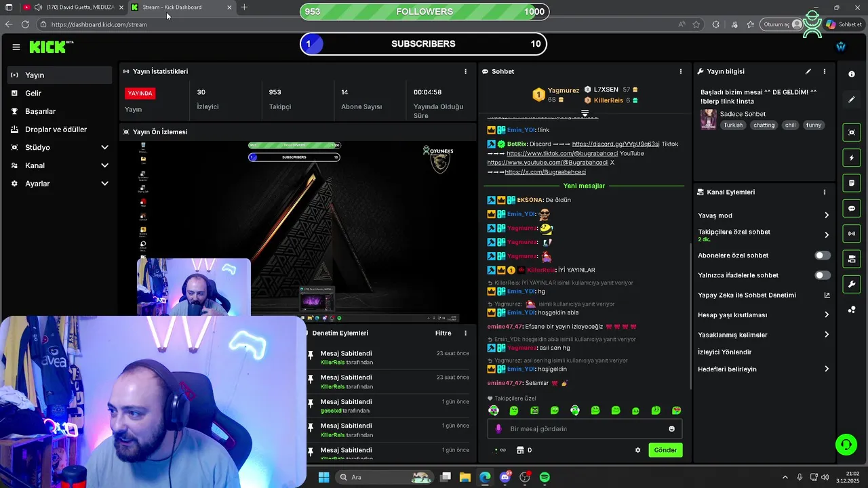The height and width of the screenshot is (488, 868).
Task: Jump to new messages arrow in chat
Action: (585, 113)
